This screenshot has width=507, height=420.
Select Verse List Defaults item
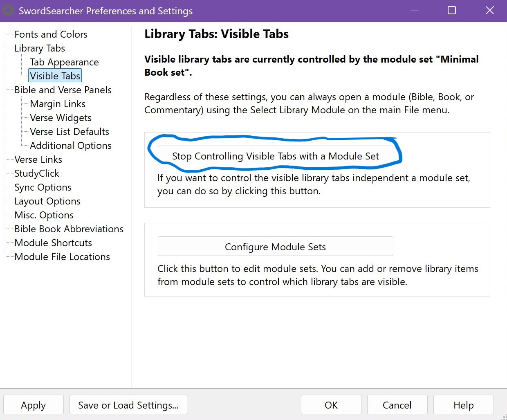click(70, 132)
